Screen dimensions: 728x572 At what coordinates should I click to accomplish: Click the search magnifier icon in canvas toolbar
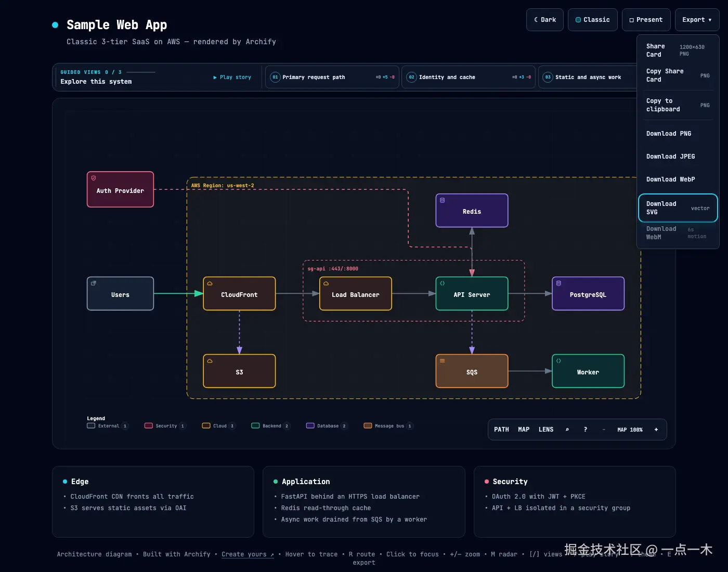567,430
